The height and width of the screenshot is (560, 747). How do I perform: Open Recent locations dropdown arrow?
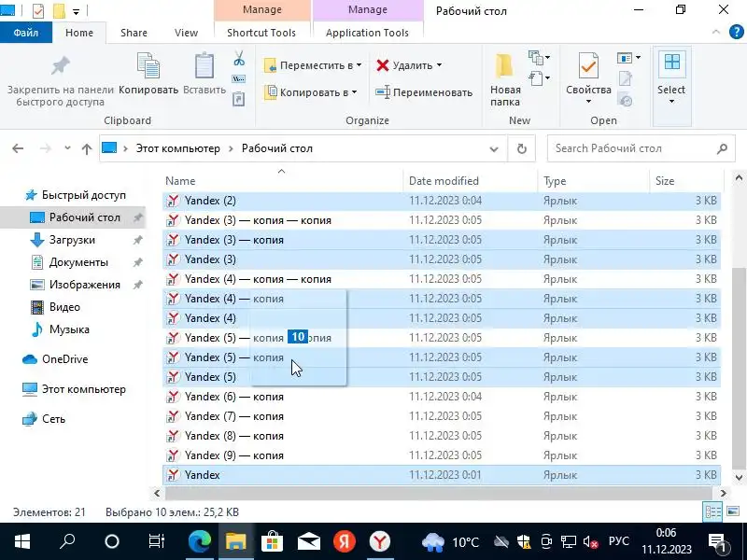pyautogui.click(x=67, y=148)
